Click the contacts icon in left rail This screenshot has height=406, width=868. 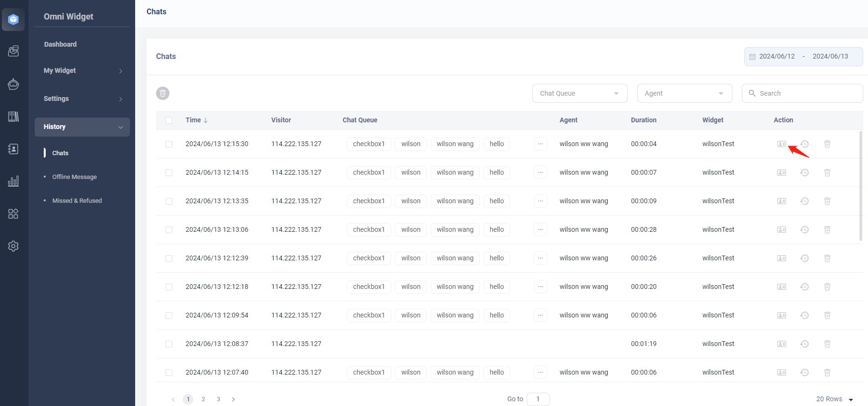(x=13, y=149)
